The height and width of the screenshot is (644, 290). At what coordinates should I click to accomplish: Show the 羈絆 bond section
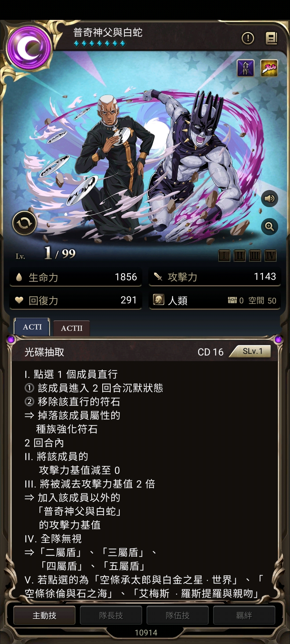click(x=244, y=615)
